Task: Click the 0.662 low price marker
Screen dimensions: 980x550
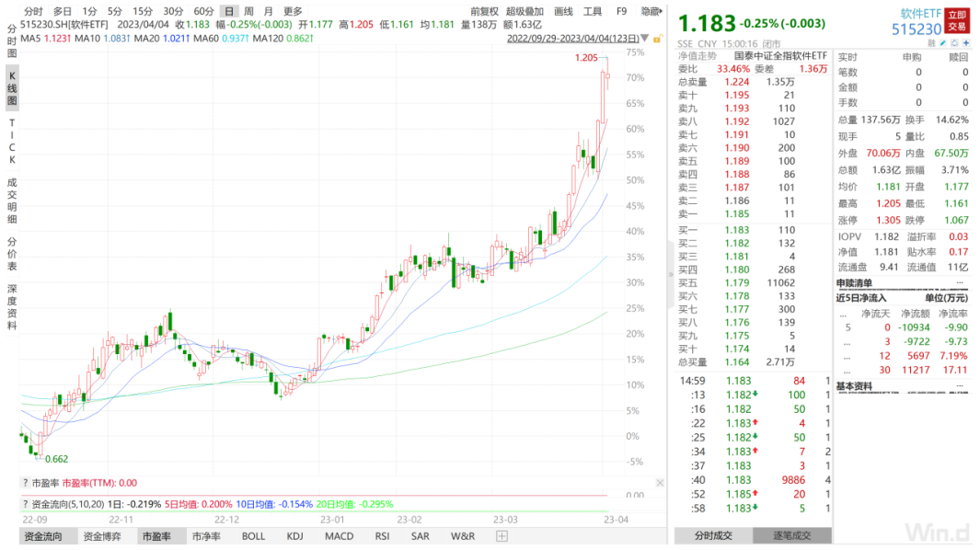Action: click(56, 459)
